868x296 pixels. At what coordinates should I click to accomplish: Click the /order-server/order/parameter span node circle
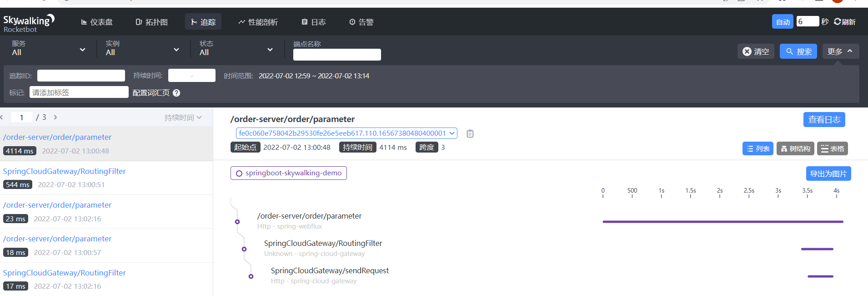pyautogui.click(x=237, y=222)
